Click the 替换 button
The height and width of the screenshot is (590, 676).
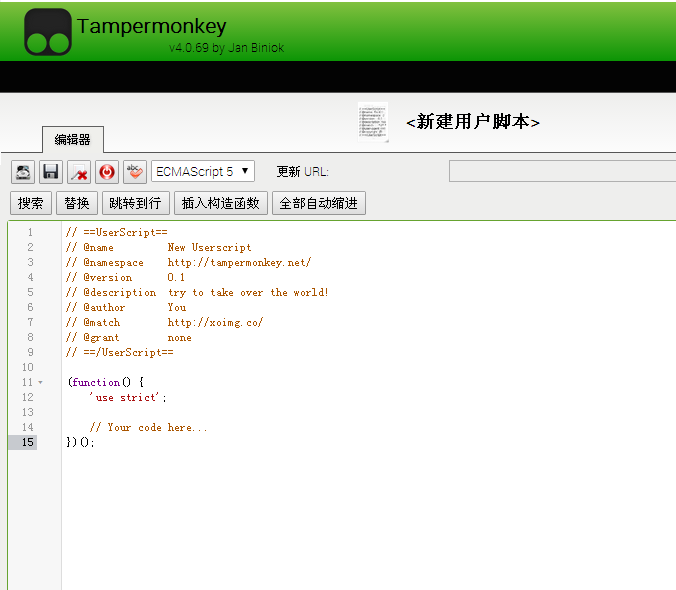(77, 203)
